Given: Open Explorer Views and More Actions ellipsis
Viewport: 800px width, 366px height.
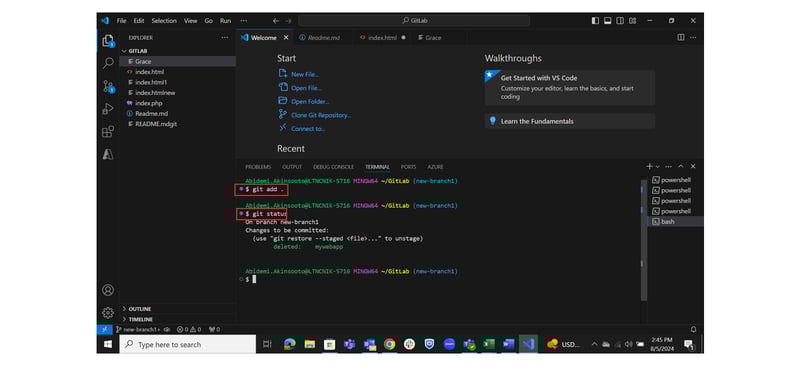Looking at the screenshot, I should (x=224, y=37).
